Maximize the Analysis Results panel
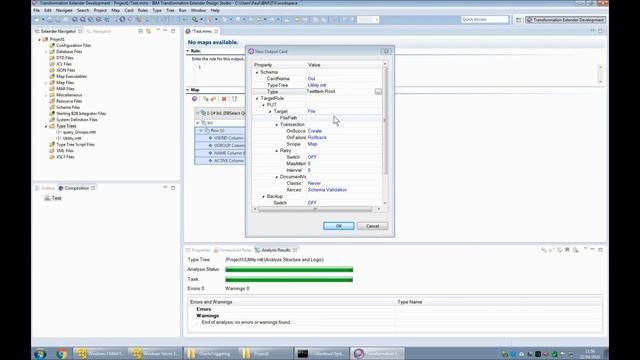Viewport: 640px width, 360px height. point(600,249)
